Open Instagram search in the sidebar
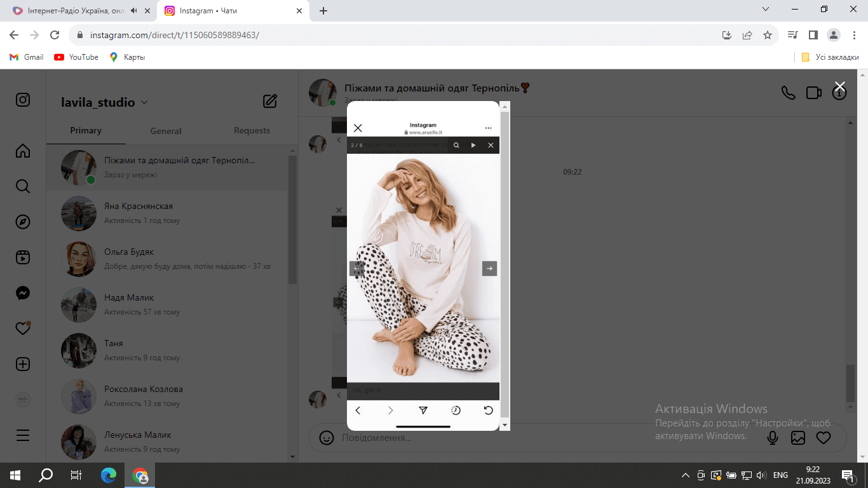The height and width of the screenshot is (488, 868). coord(23,186)
